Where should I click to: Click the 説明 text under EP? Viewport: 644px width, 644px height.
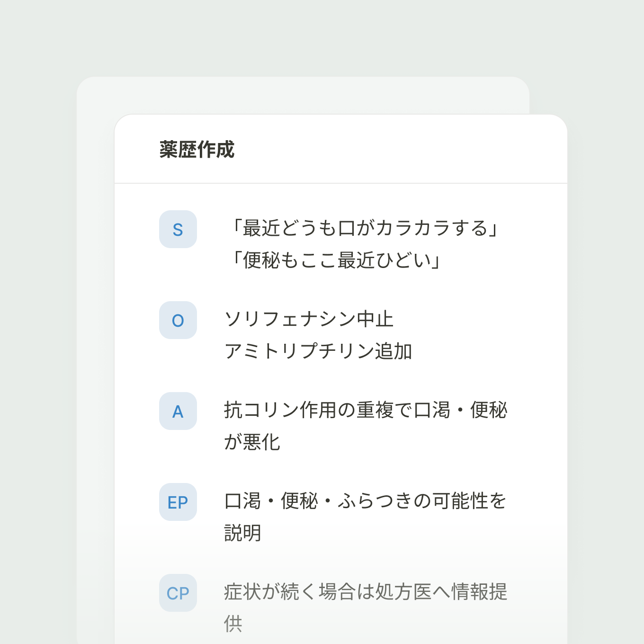243,533
